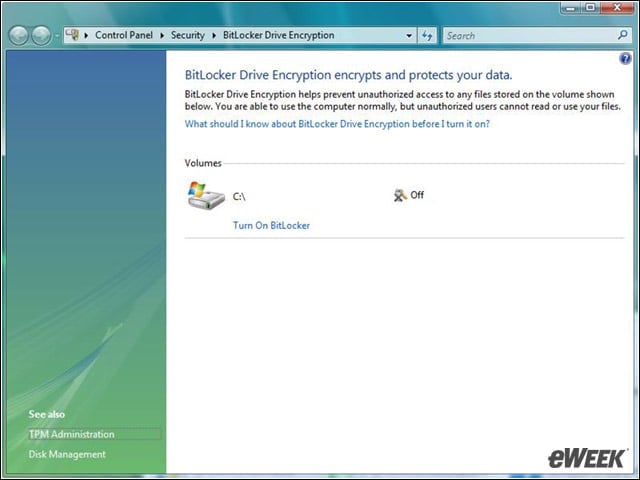This screenshot has height=480, width=640.
Task: Open the recent pages dropdown beside Forward
Action: pos(57,36)
